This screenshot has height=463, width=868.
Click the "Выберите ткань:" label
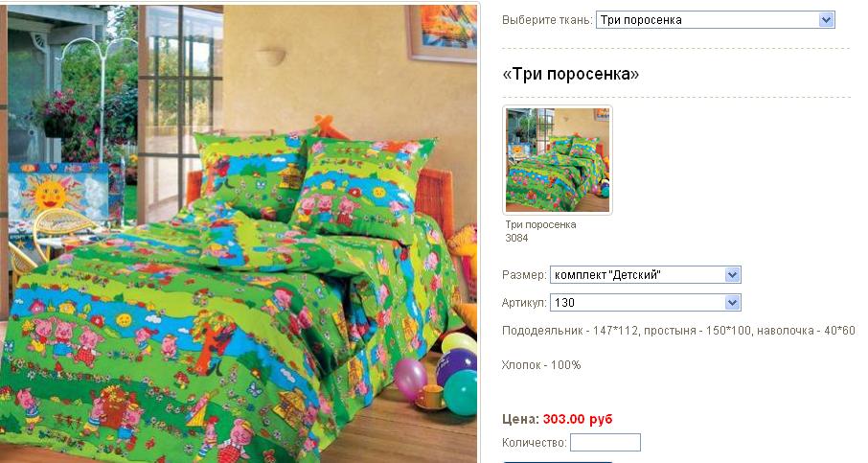(x=547, y=20)
